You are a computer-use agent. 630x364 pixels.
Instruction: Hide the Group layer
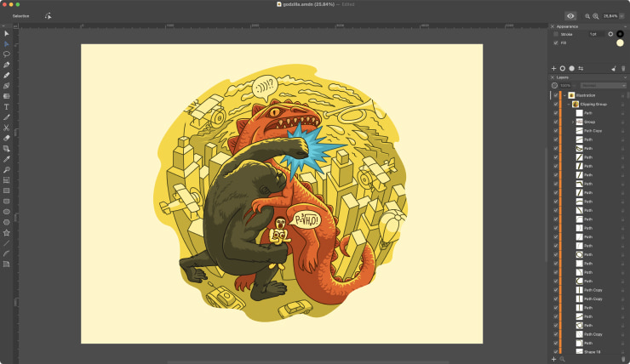point(556,122)
